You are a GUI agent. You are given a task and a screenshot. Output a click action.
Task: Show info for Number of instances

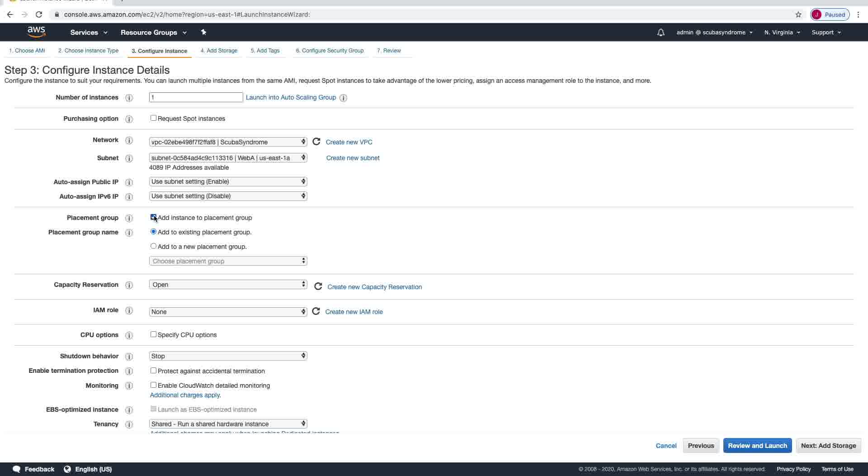[129, 98]
